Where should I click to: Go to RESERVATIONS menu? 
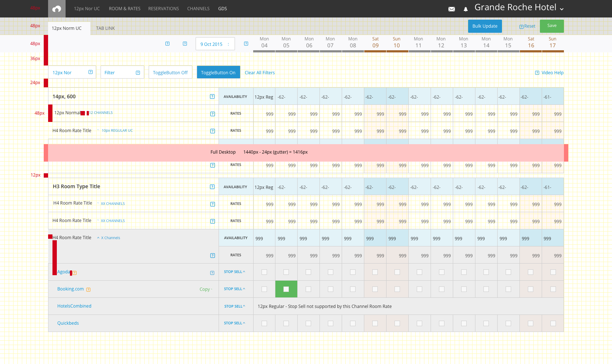[164, 9]
